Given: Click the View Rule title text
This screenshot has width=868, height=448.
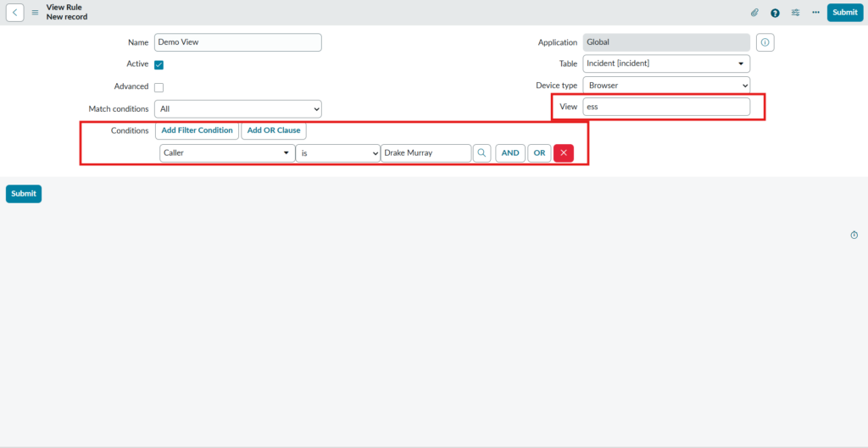Looking at the screenshot, I should [x=64, y=8].
